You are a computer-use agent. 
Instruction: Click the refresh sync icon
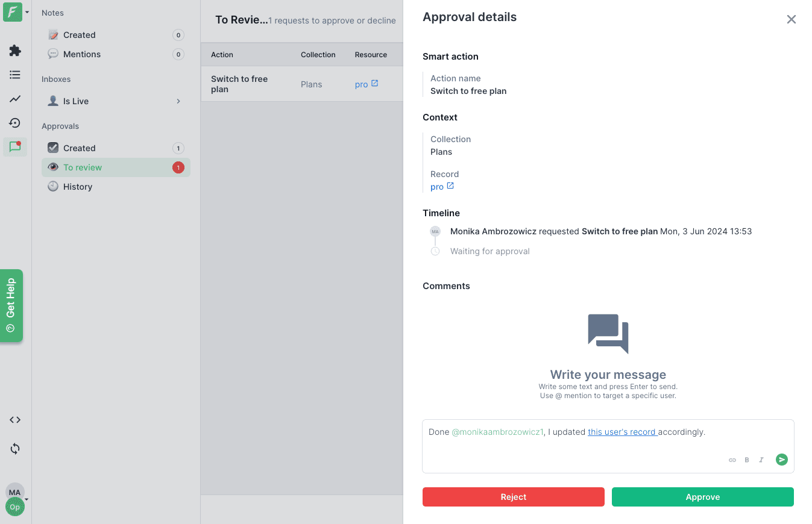pyautogui.click(x=15, y=449)
